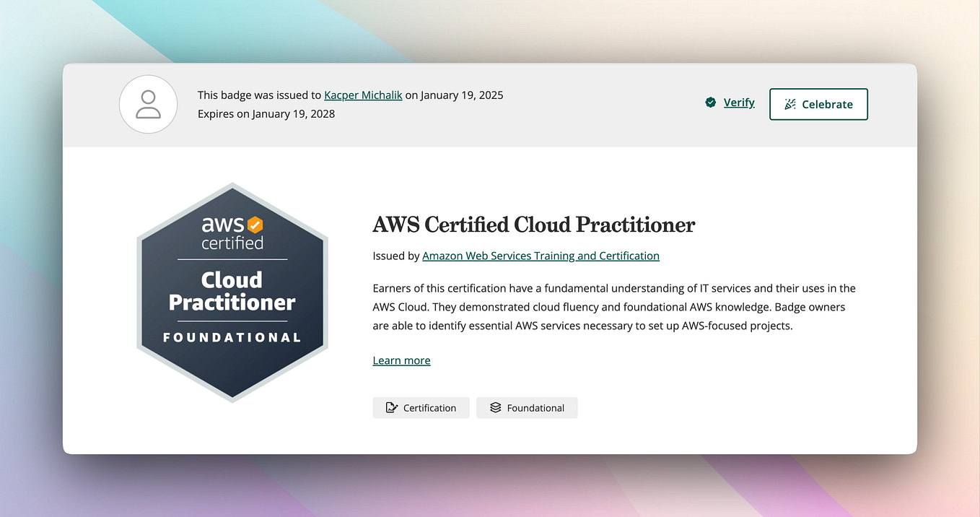Open the Learn more link
Viewport: 980px width, 517px height.
401,360
